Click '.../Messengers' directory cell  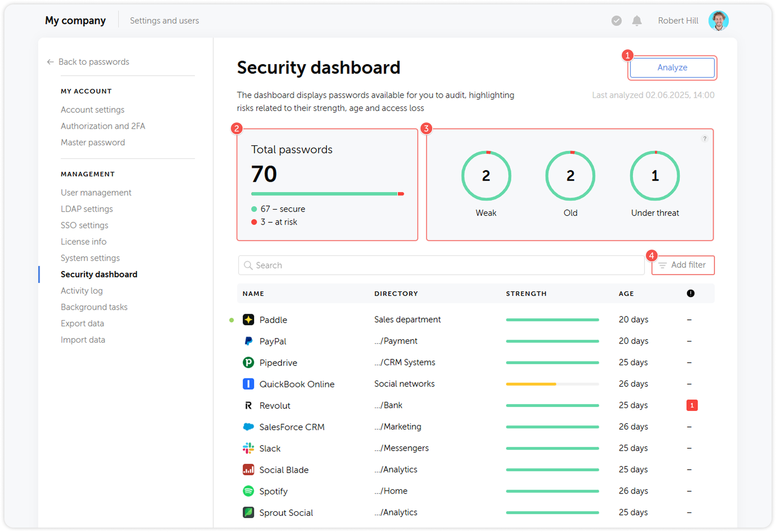[402, 448]
